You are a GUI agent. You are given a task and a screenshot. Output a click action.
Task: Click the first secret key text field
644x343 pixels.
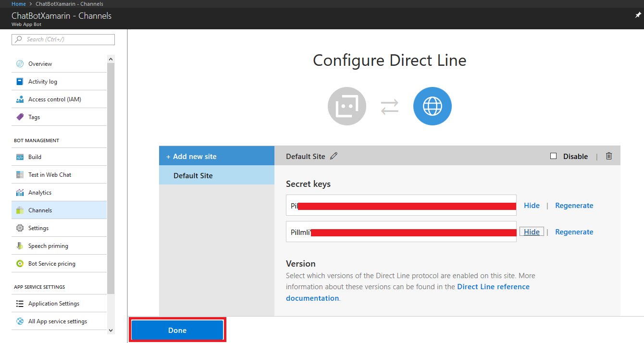(x=401, y=205)
